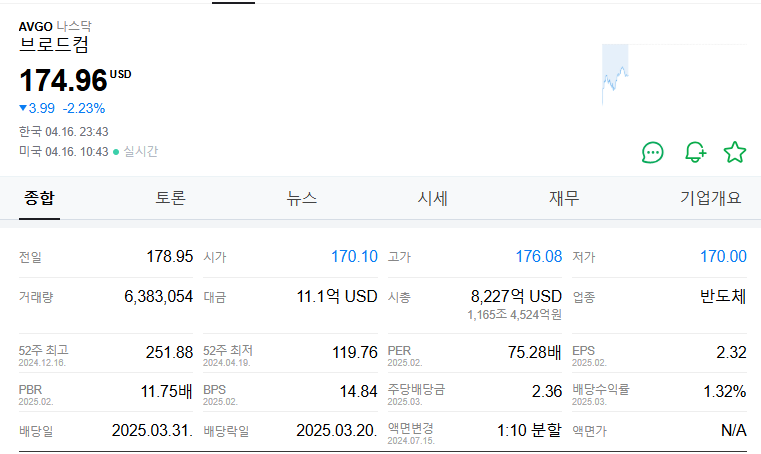Click the previous close value 178.95
The height and width of the screenshot is (454, 761).
click(x=170, y=256)
